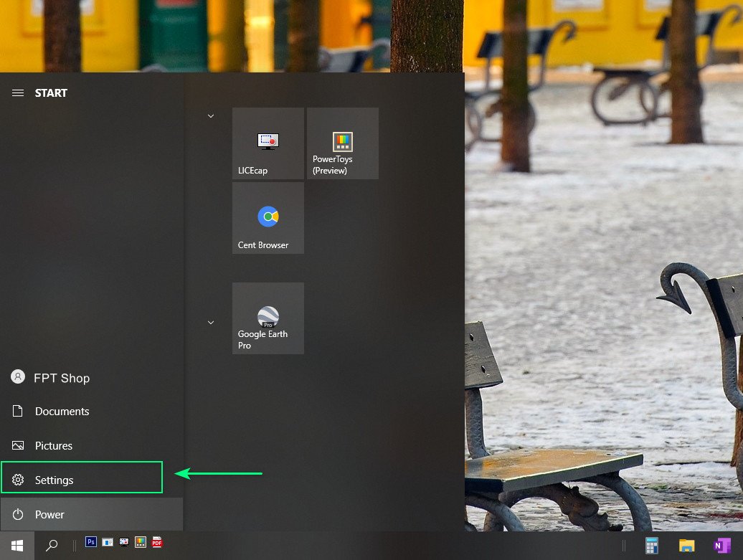The image size is (743, 560).
Task: Open Settings from the Start menu
Action: click(x=55, y=479)
